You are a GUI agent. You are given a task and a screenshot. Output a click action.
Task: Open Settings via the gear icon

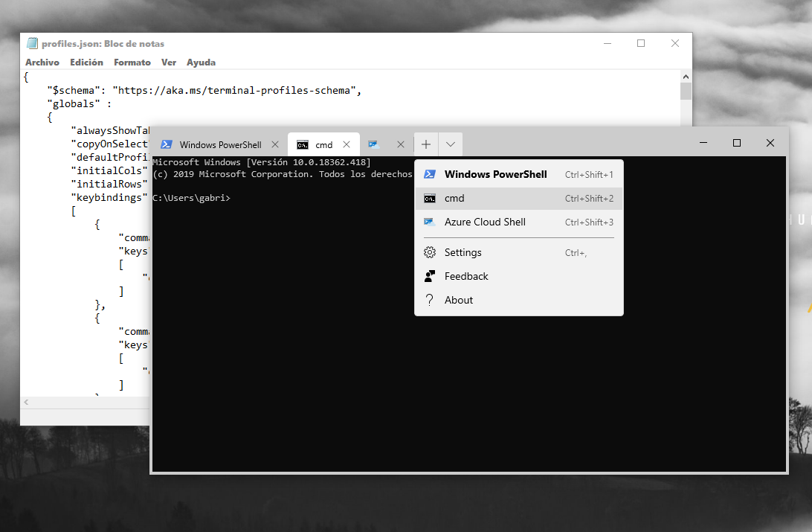point(429,251)
